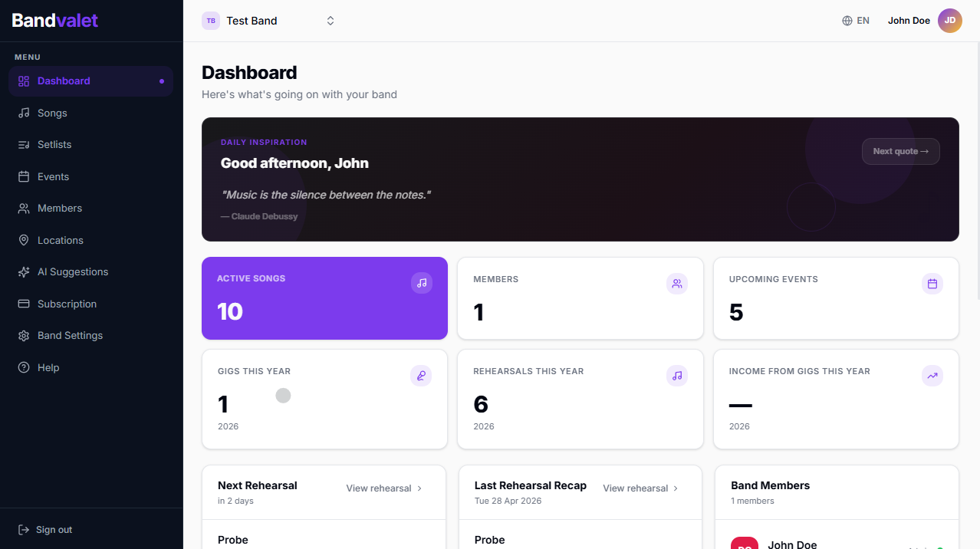Navigate to Events page

point(90,176)
